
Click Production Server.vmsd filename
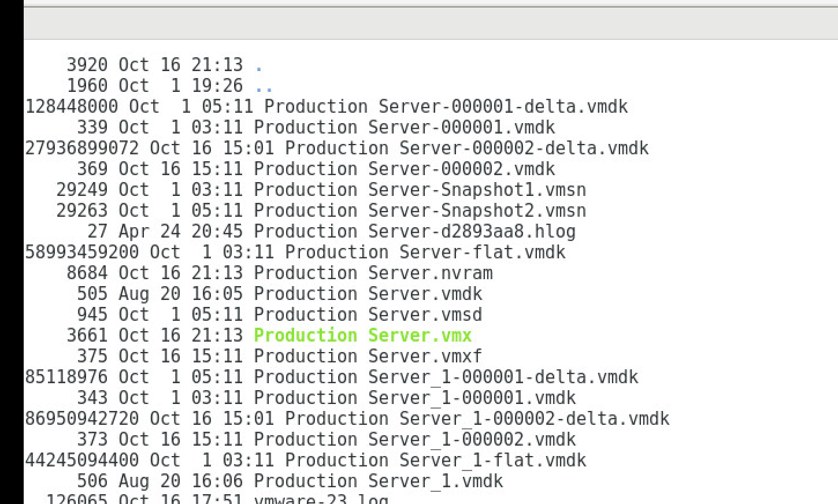(368, 314)
